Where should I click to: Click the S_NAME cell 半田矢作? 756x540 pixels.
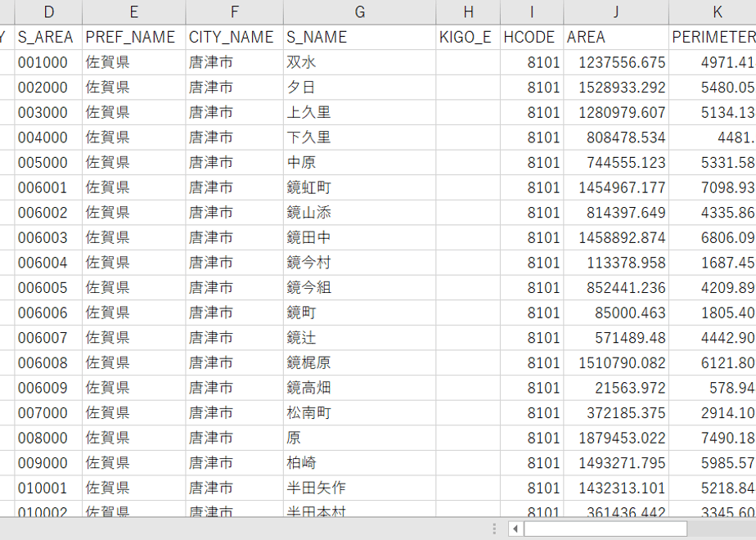coord(360,488)
